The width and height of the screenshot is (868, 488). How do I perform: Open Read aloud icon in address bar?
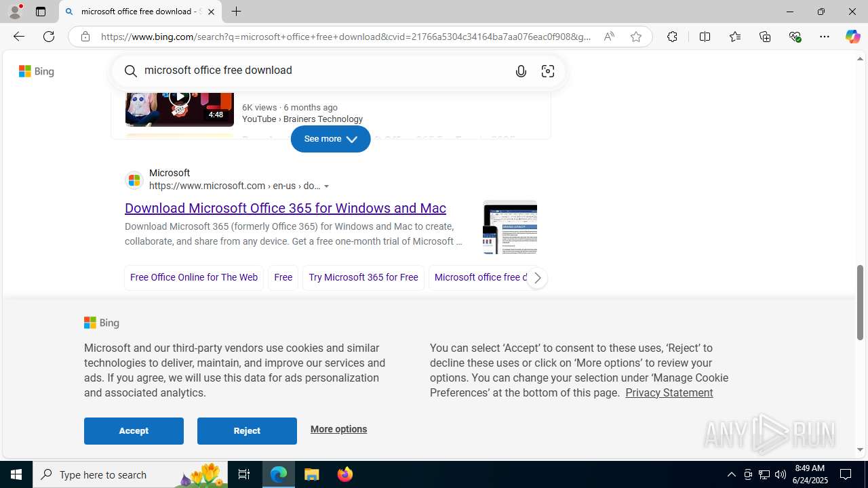pos(609,37)
